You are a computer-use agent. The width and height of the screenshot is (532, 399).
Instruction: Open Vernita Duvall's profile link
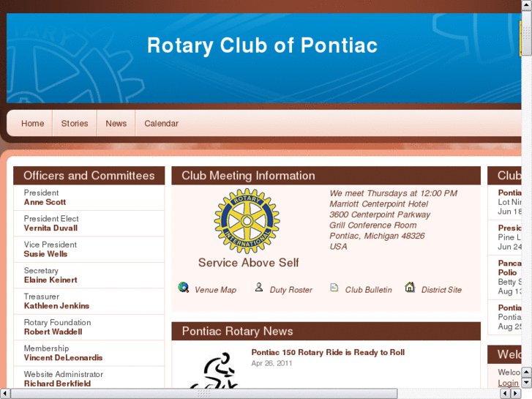pyautogui.click(x=50, y=228)
